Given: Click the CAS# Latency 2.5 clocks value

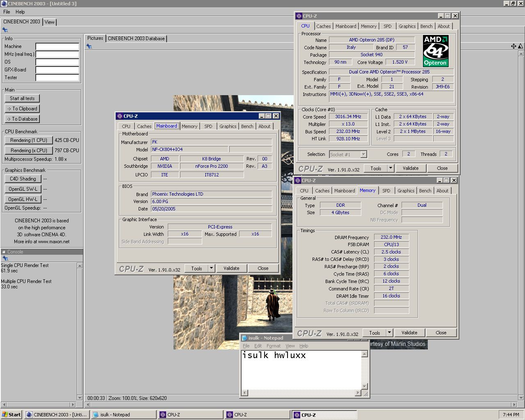Looking at the screenshot, I should [391, 252].
